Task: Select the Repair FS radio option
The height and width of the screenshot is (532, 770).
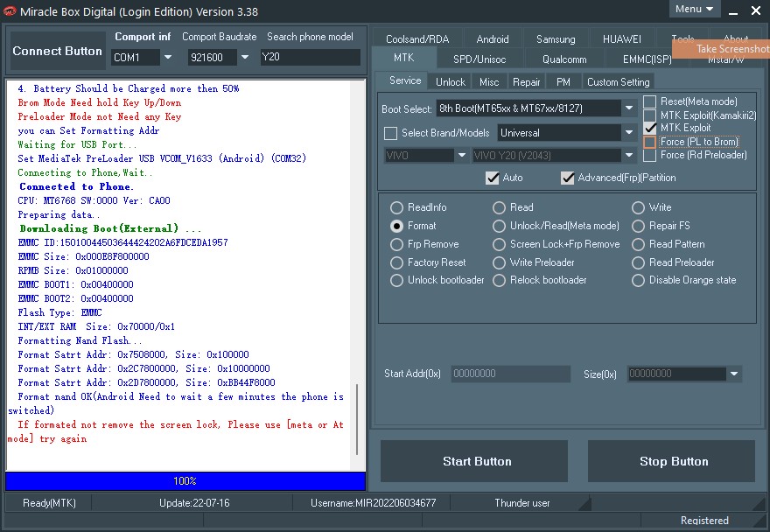Action: pos(638,226)
